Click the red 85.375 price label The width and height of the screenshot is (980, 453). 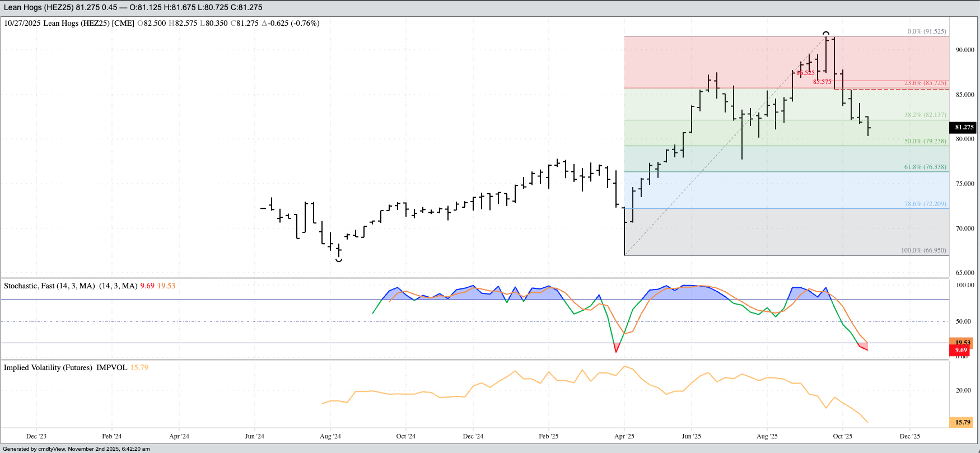click(x=822, y=82)
